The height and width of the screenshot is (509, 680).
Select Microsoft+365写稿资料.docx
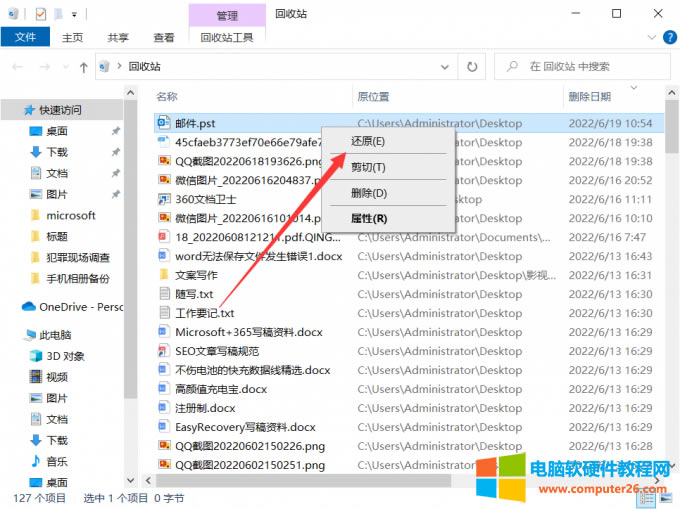pyautogui.click(x=249, y=332)
